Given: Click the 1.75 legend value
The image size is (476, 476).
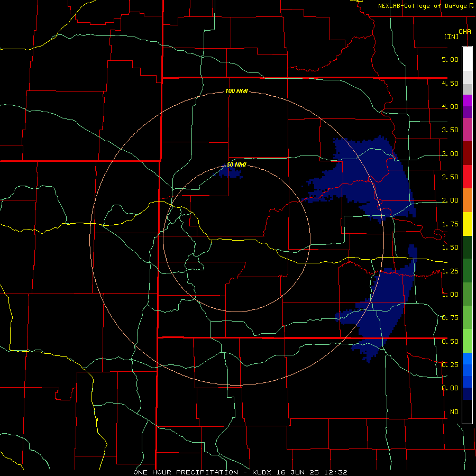Looking at the screenshot, I should (x=450, y=224).
